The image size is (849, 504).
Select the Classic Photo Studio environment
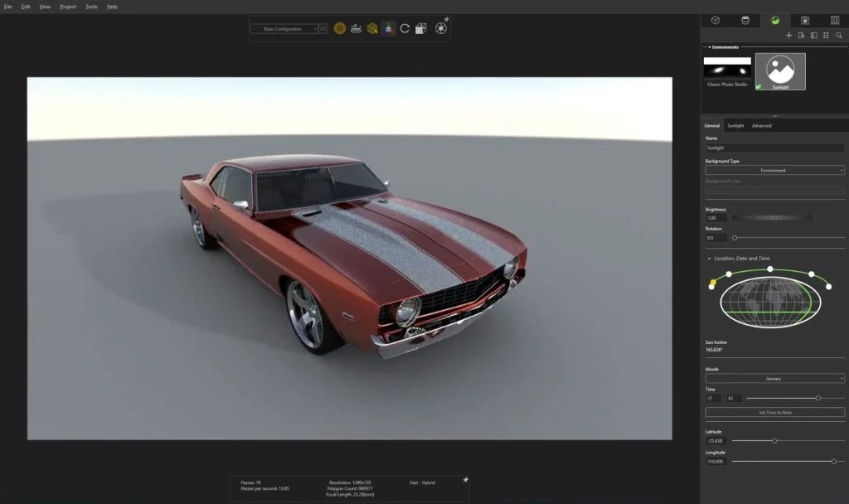pos(727,70)
